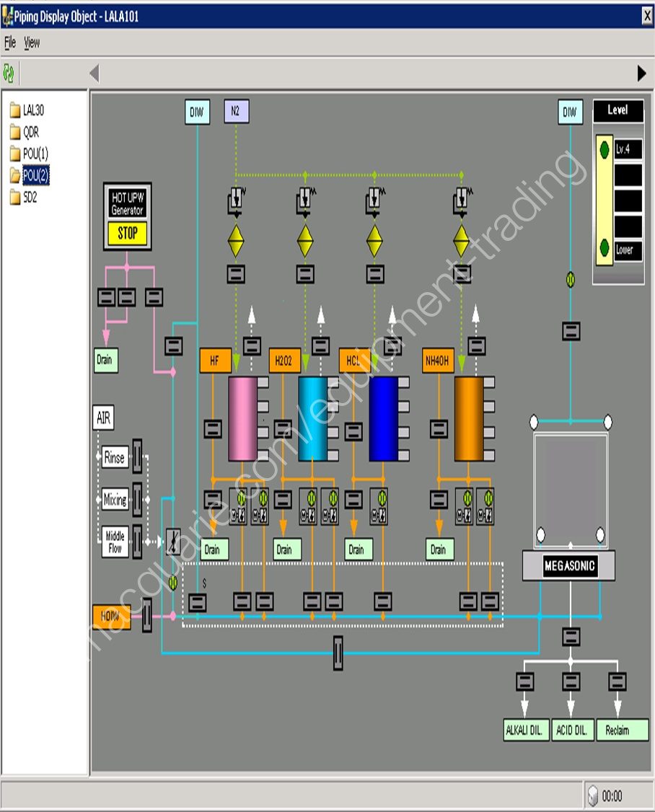
Task: Open the QDR folder
Action: pos(30,132)
